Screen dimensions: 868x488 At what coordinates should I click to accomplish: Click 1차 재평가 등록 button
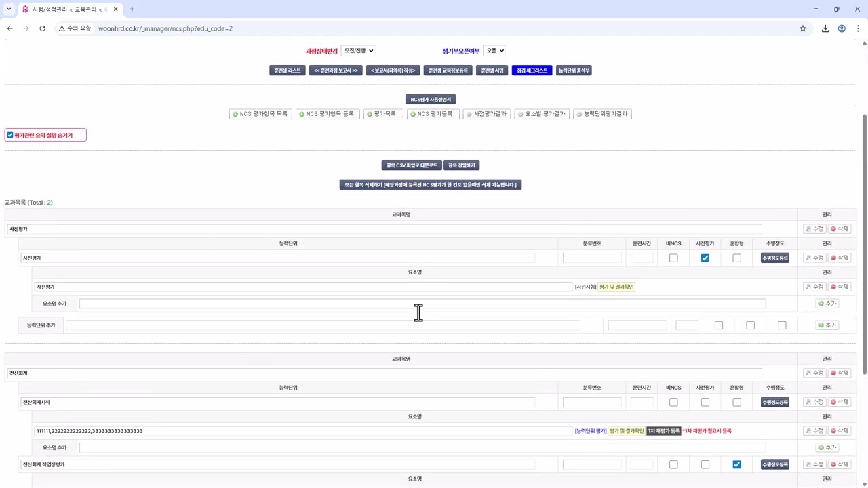664,431
